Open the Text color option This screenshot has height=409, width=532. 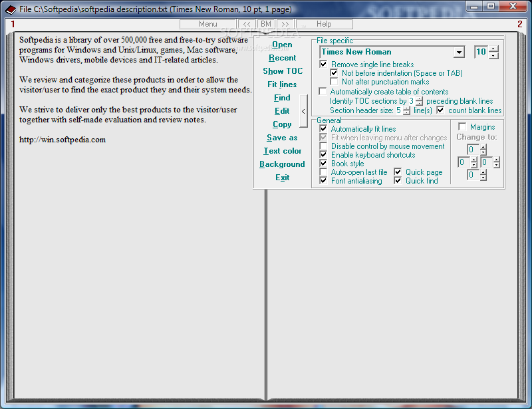pyautogui.click(x=282, y=151)
